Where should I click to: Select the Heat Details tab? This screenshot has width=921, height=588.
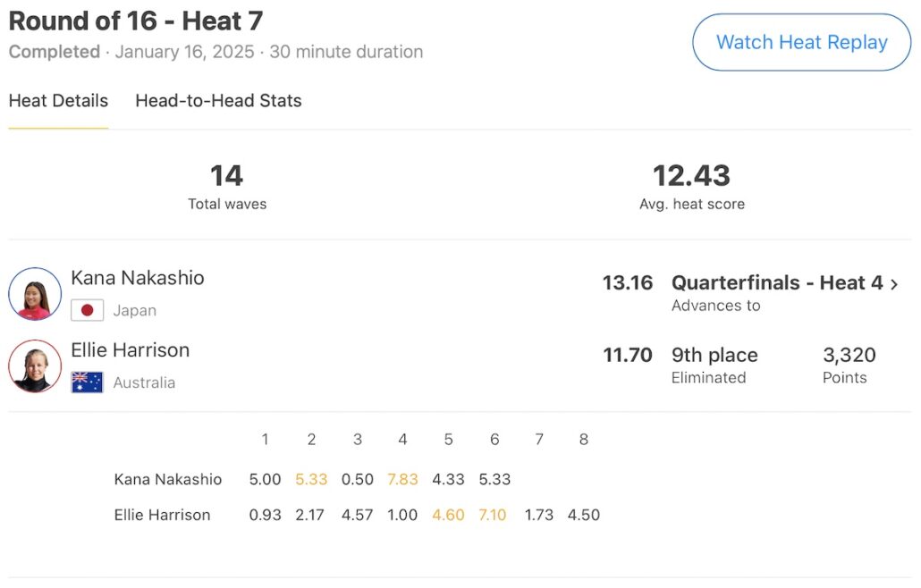coord(58,101)
